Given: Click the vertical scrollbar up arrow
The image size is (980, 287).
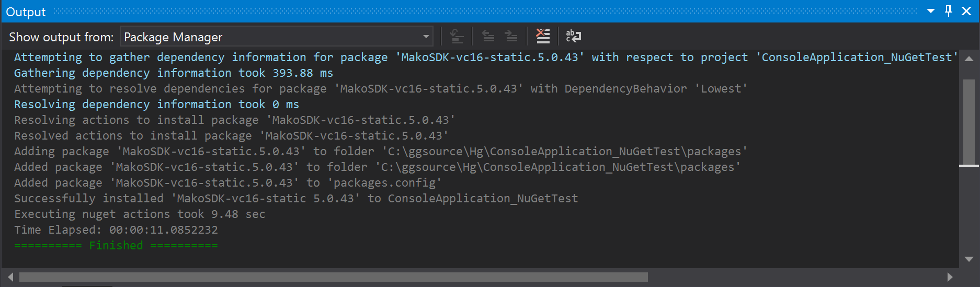Looking at the screenshot, I should 969,59.
